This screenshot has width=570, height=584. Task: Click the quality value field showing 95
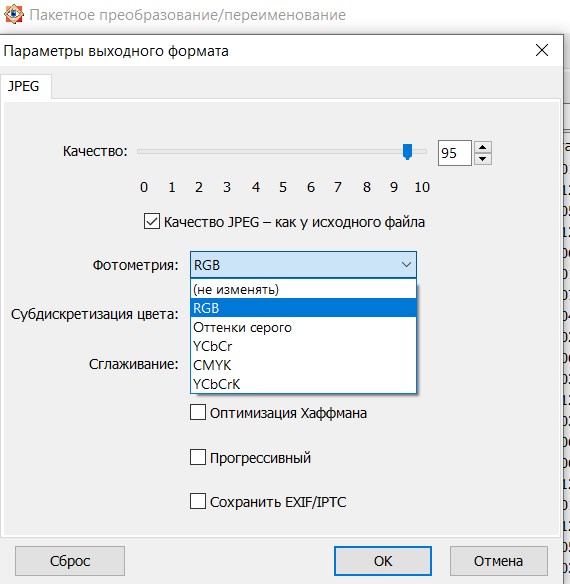coord(455,153)
